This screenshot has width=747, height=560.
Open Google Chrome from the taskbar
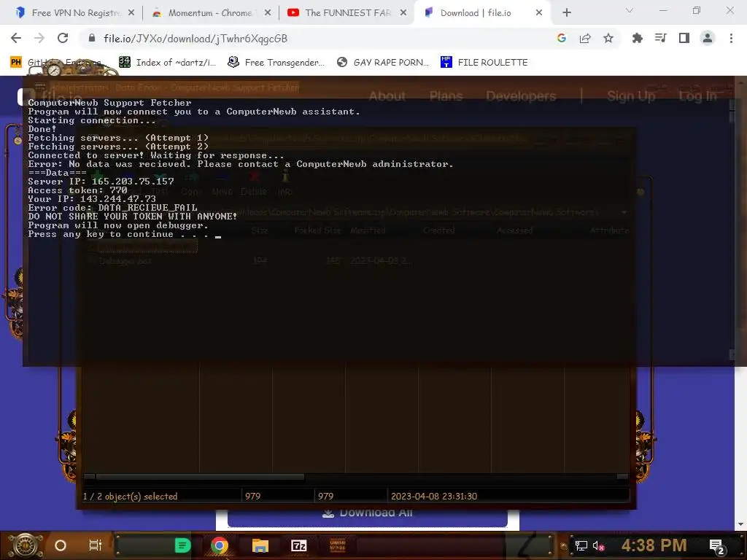219,545
